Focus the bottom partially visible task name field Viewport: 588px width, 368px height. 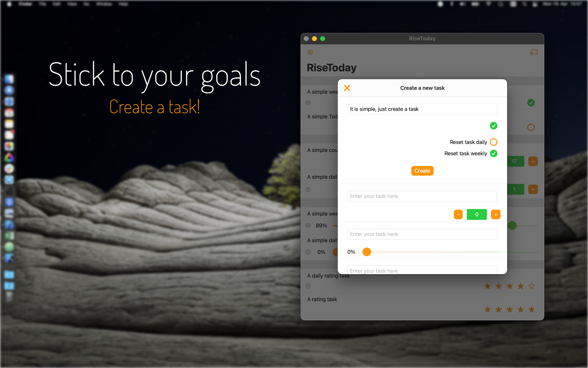(x=422, y=270)
